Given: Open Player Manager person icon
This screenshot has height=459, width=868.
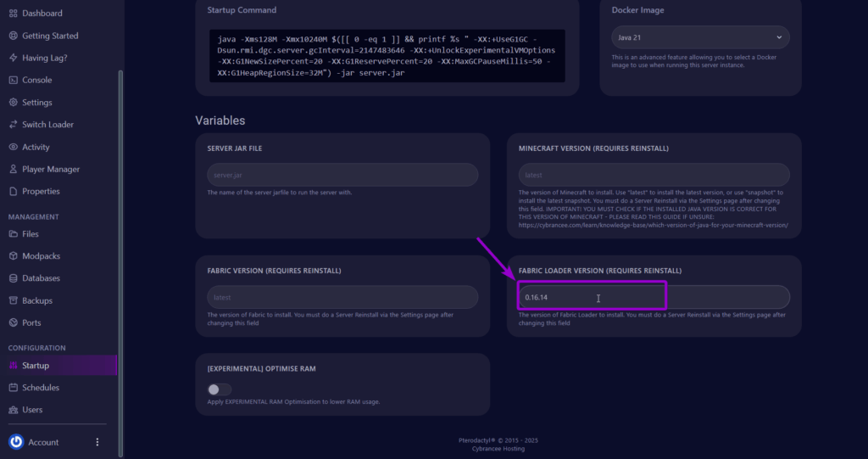Looking at the screenshot, I should pos(14,169).
